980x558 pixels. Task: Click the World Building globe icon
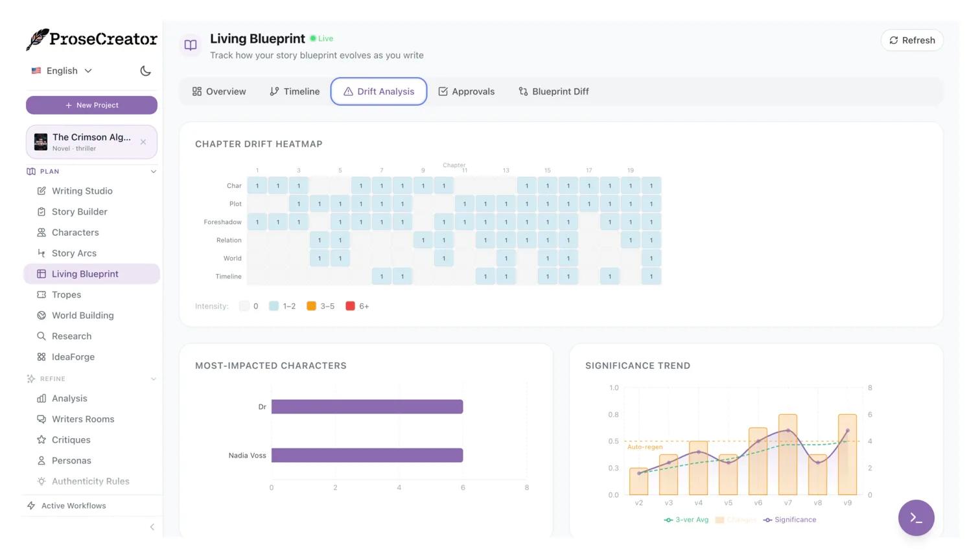click(x=41, y=316)
